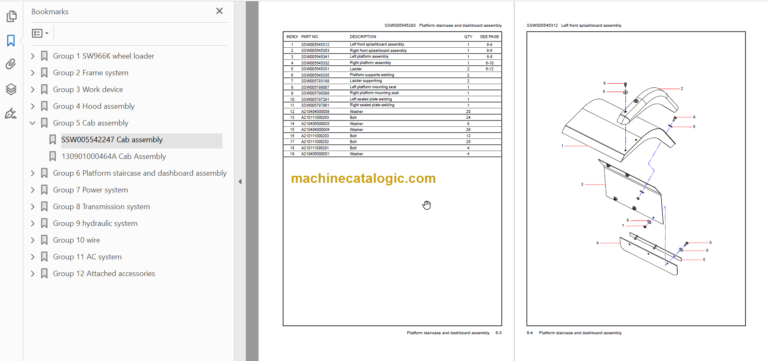Go to Group 6 Platform staircase and dashboard assembly

tap(140, 173)
